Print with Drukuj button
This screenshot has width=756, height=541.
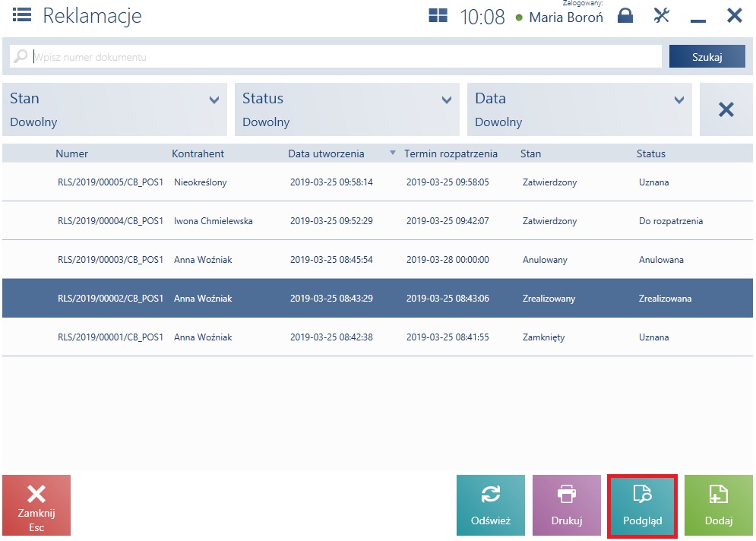567,505
